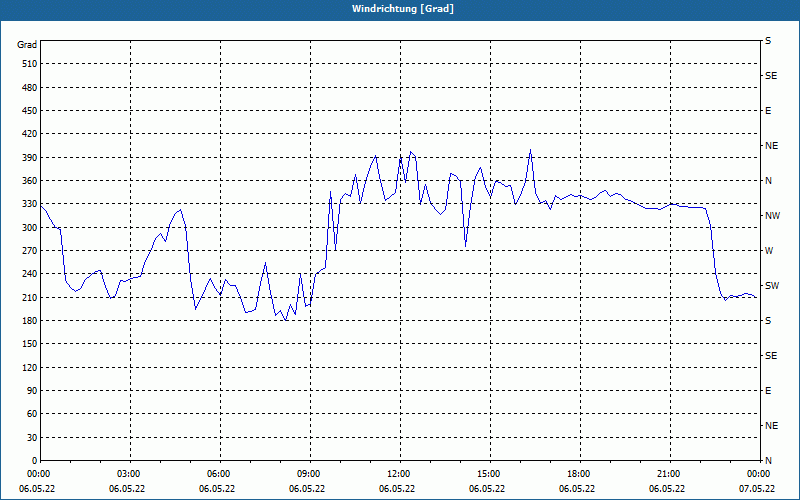This screenshot has width=800, height=500.
Task: Click the 21:00 time label
Action: click(x=668, y=474)
